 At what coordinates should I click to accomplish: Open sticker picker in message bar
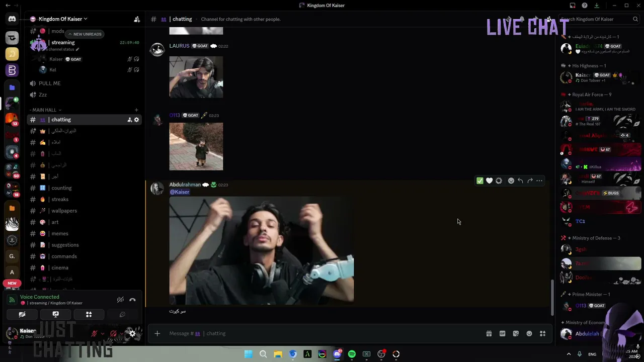pyautogui.click(x=516, y=333)
